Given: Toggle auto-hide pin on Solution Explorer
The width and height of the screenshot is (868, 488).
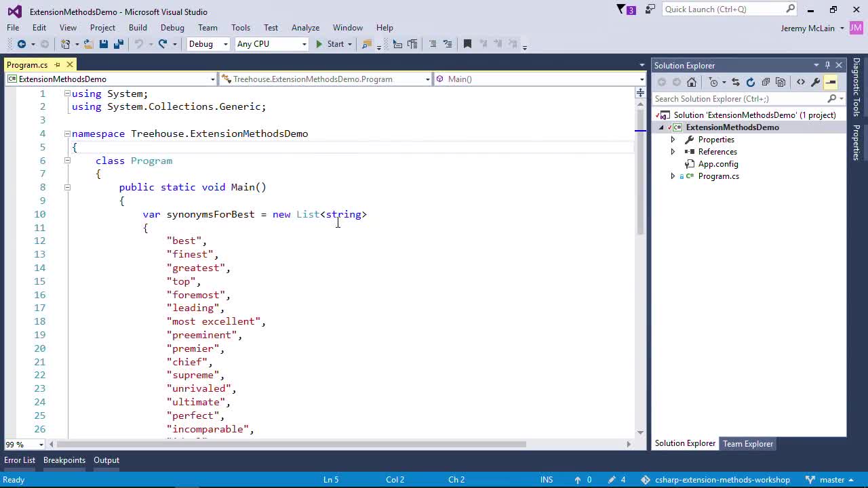Looking at the screenshot, I should 827,65.
